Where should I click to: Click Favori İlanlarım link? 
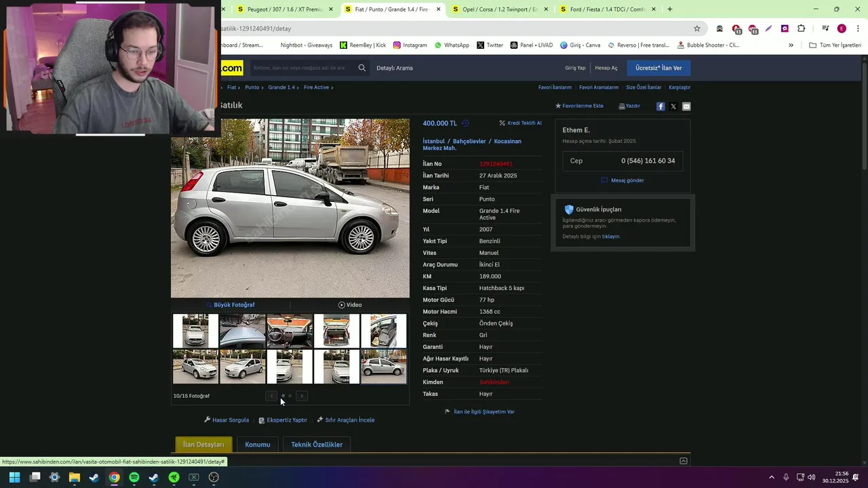(555, 87)
